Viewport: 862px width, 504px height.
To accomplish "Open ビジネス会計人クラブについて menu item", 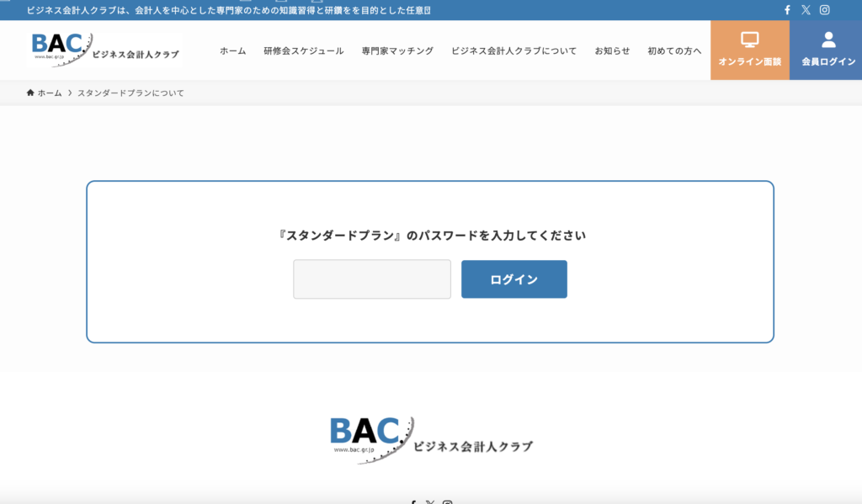I will click(x=513, y=50).
